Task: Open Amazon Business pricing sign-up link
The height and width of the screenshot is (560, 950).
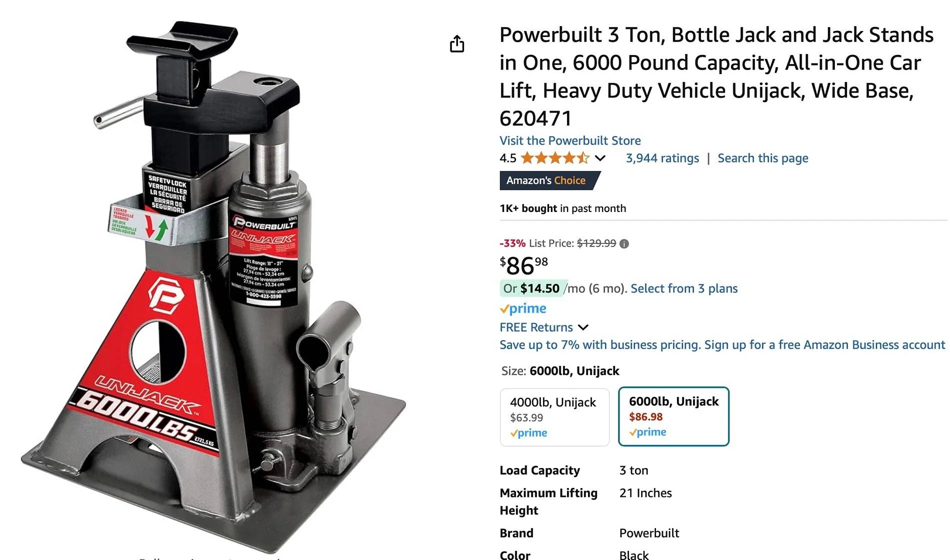Action: [x=722, y=345]
